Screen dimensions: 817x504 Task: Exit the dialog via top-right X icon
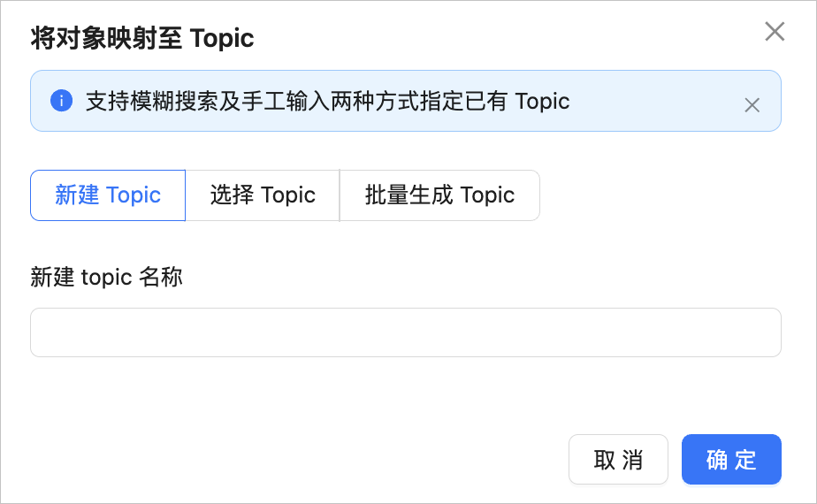click(x=775, y=32)
